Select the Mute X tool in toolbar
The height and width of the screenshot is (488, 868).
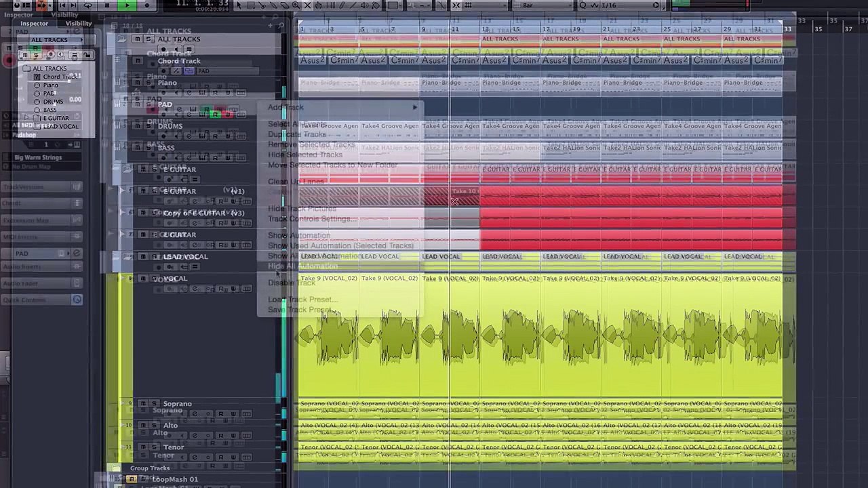click(308, 5)
